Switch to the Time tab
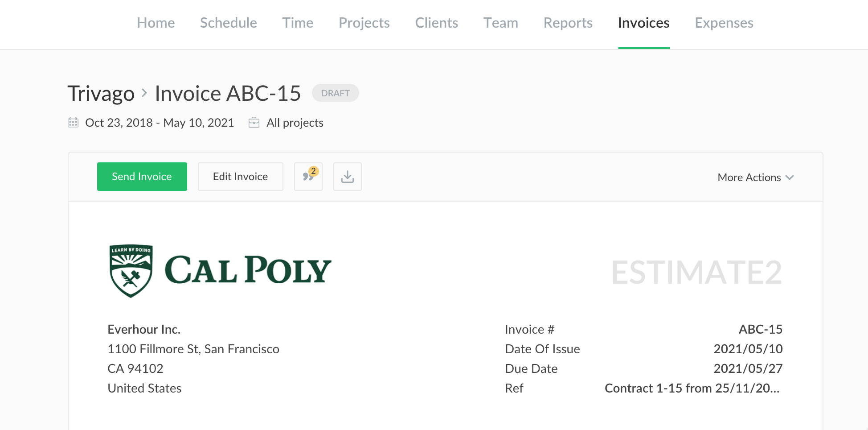This screenshot has height=430, width=868. pyautogui.click(x=298, y=23)
